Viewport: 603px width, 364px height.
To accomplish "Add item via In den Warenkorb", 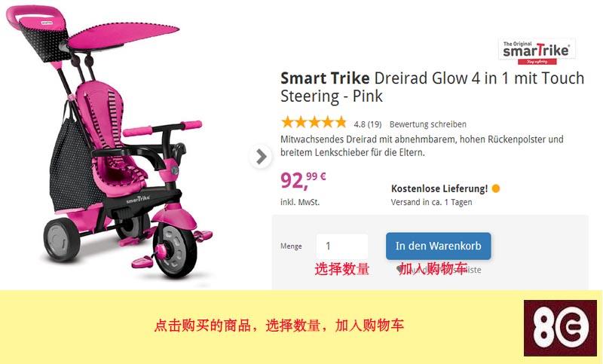I will click(x=439, y=246).
